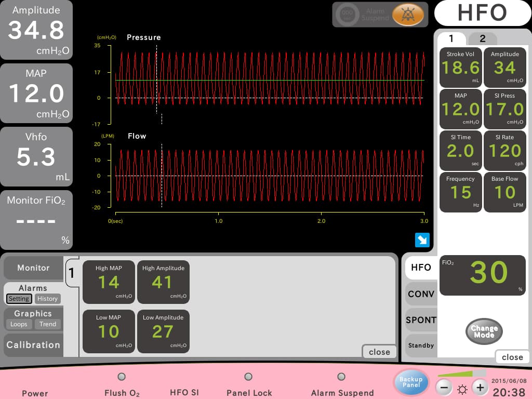Increase brightness with the plus button
Screen dimensions: 532x399
480,388
